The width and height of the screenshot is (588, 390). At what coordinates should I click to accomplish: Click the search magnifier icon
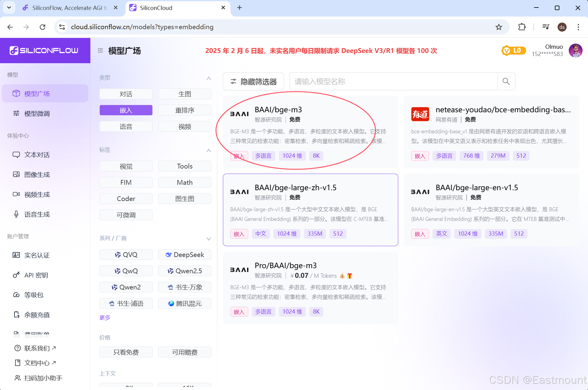[x=506, y=81]
